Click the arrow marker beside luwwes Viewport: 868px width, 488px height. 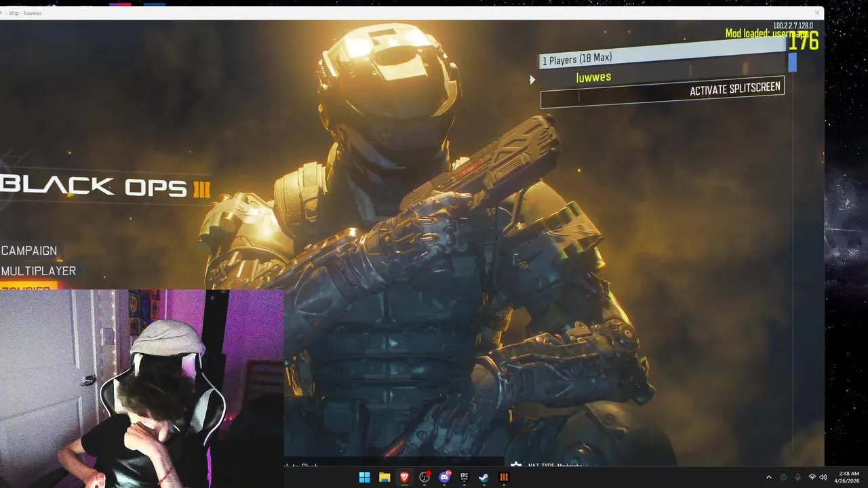pyautogui.click(x=532, y=80)
